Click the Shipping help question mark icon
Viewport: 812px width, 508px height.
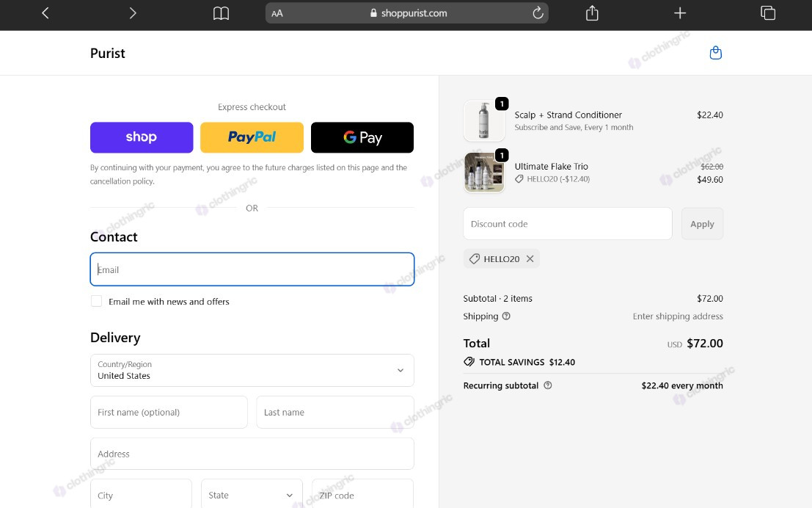(x=506, y=316)
